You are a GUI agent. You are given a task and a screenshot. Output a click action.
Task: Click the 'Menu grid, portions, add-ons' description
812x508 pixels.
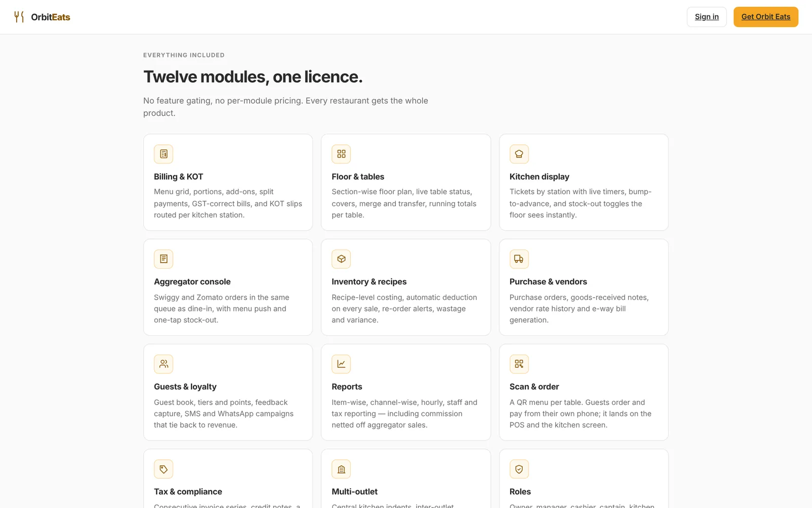click(228, 203)
